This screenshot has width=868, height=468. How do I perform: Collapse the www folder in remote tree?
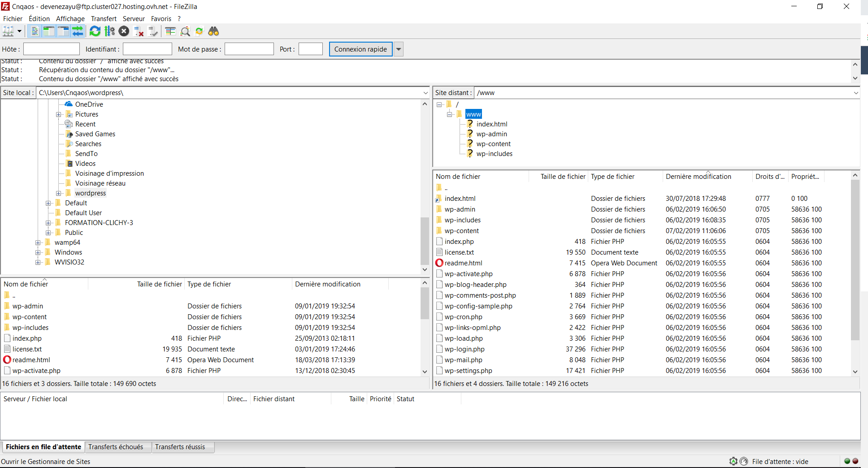coord(449,114)
